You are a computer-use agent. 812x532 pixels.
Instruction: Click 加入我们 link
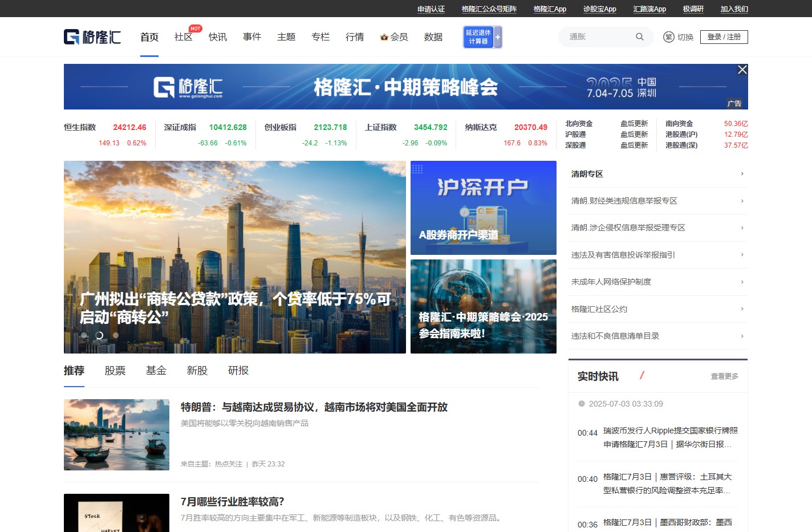(x=734, y=9)
